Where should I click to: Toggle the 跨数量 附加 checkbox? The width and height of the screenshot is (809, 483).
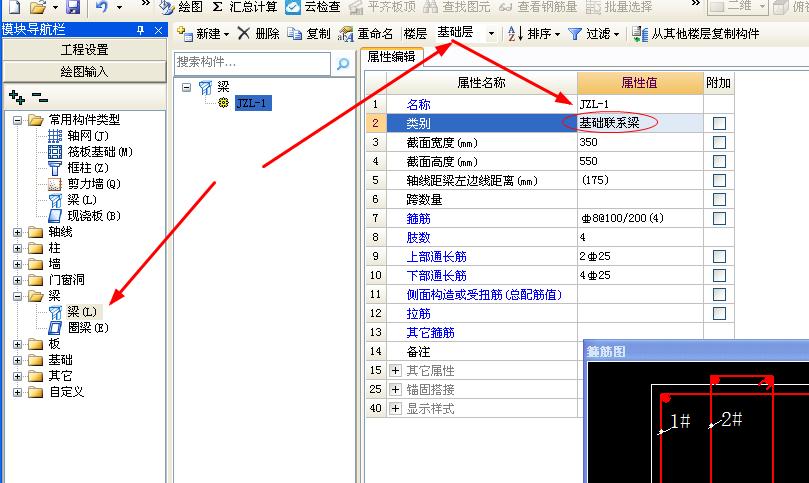719,199
